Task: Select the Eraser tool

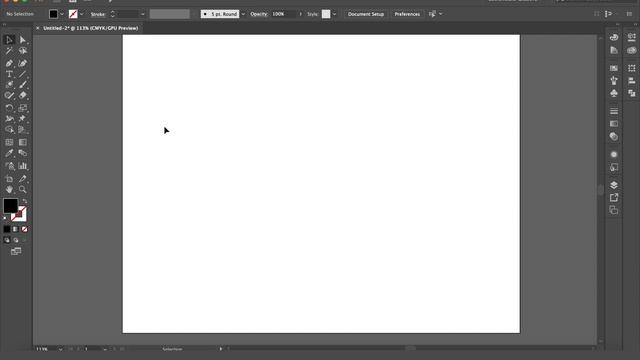Action: 22,96
